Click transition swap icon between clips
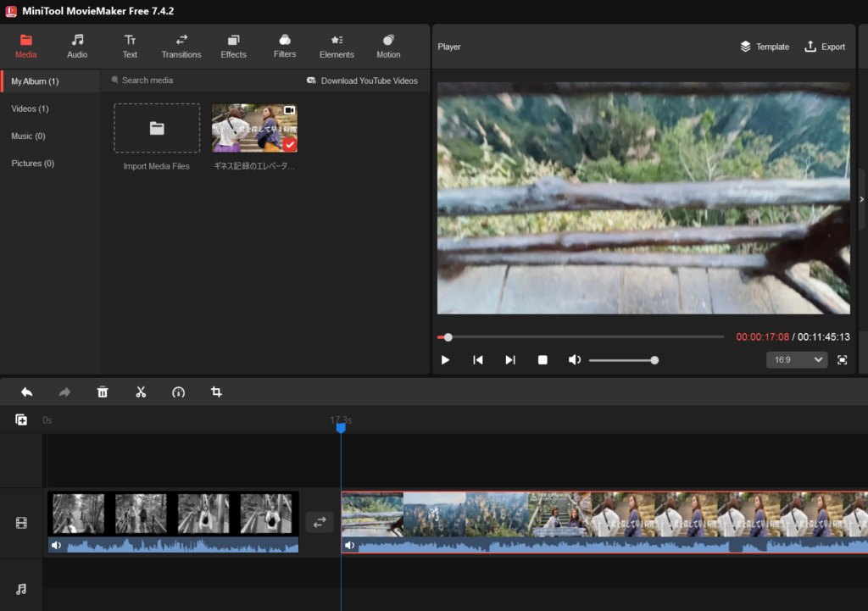The width and height of the screenshot is (868, 611). [x=320, y=522]
